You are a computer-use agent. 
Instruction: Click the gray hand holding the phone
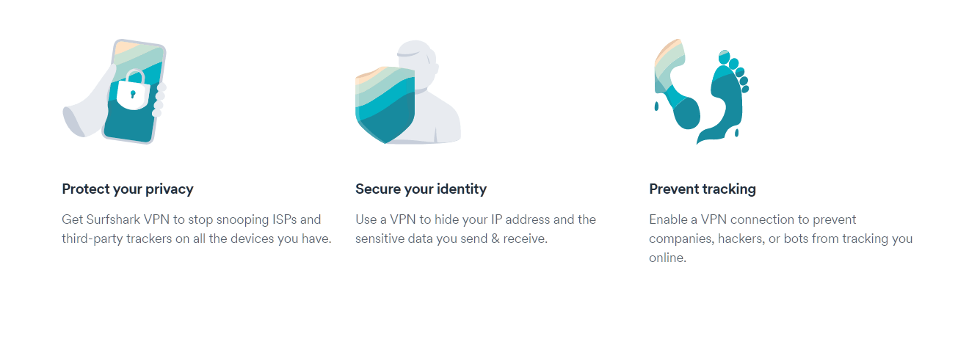84,110
